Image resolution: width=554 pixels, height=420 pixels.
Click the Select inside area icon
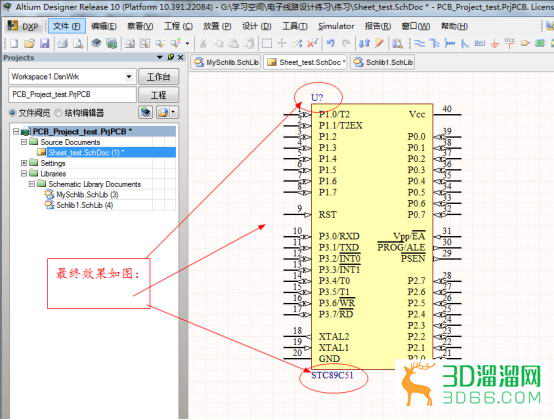pyautogui.click(x=267, y=43)
